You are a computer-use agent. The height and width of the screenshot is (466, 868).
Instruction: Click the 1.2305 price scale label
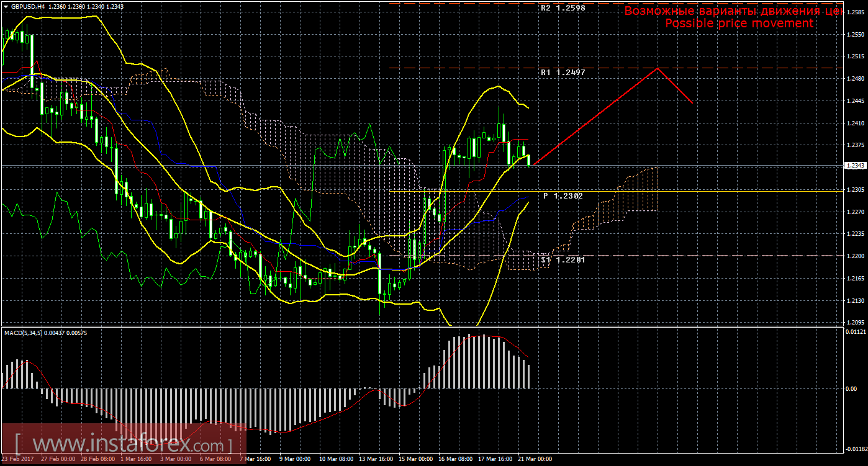point(856,190)
